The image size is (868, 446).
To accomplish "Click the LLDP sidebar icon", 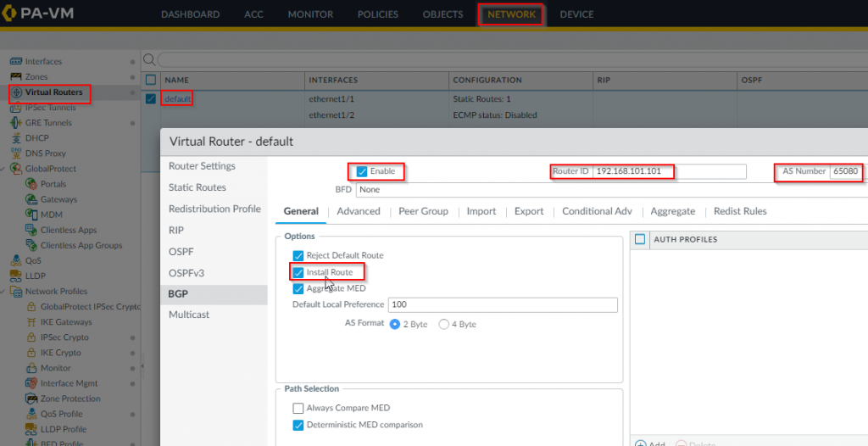I will coord(16,276).
